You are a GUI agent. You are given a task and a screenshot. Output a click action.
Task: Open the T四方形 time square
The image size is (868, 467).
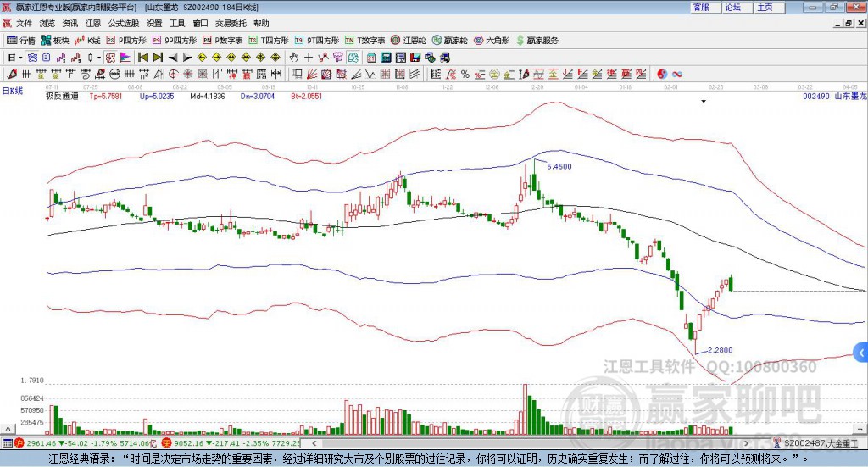[x=269, y=41]
